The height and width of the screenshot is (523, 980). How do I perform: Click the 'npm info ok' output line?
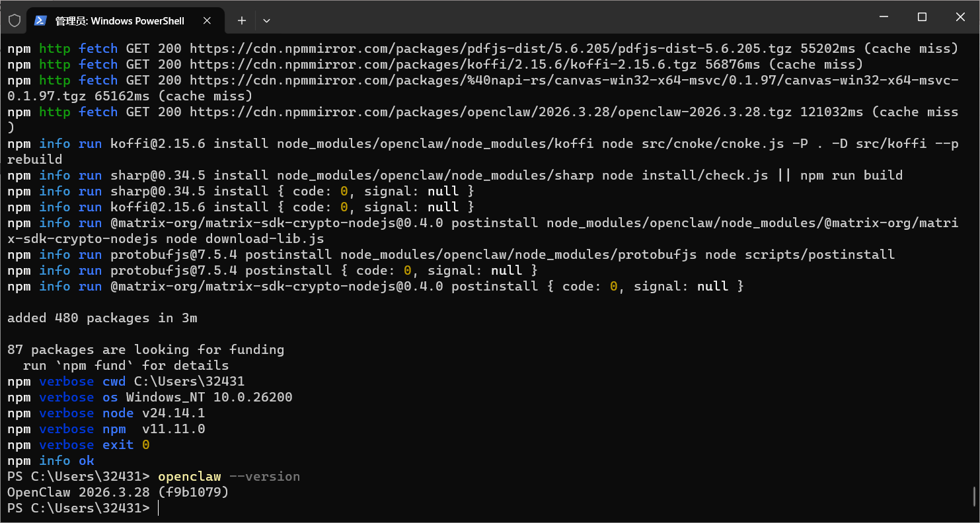[51, 461]
